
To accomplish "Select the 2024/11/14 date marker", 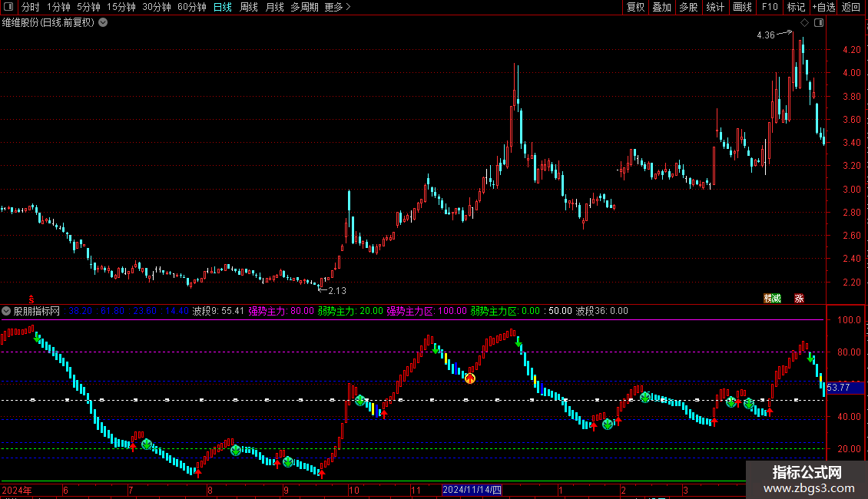I will [x=472, y=490].
